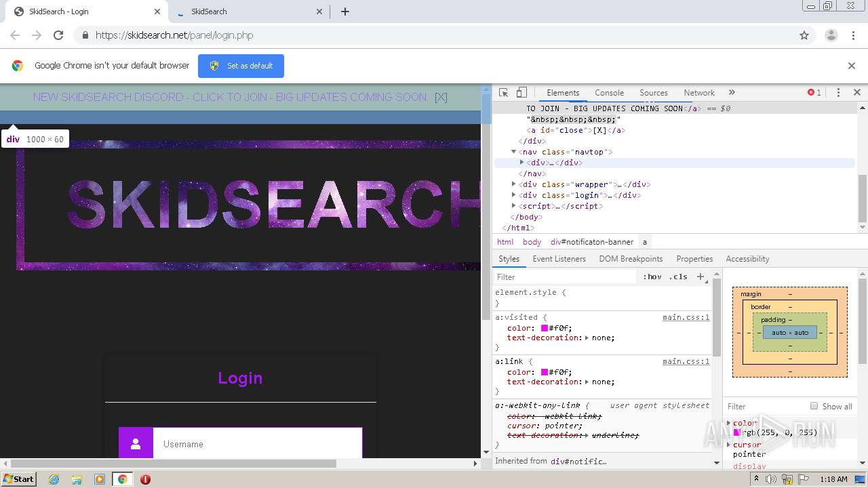Toggle the device toolbar icon in DevTools

tap(521, 93)
